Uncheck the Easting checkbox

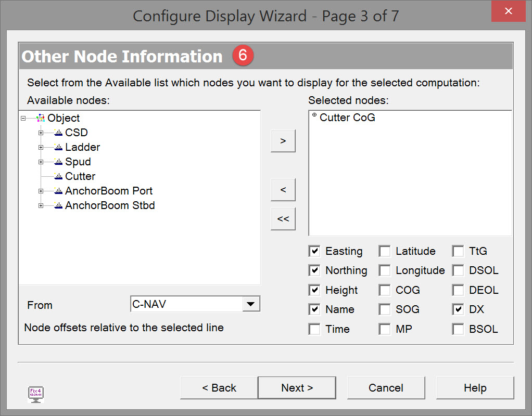[x=314, y=252]
